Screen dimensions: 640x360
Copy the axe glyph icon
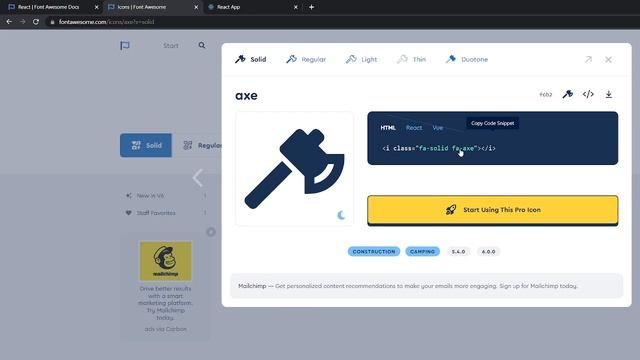coord(568,94)
